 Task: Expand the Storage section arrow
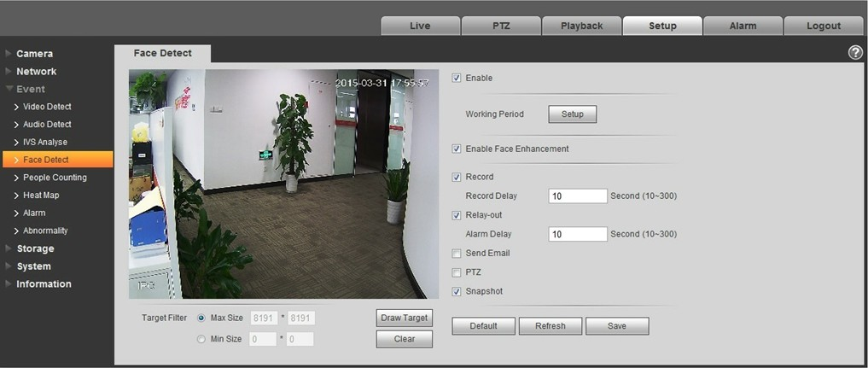9,248
